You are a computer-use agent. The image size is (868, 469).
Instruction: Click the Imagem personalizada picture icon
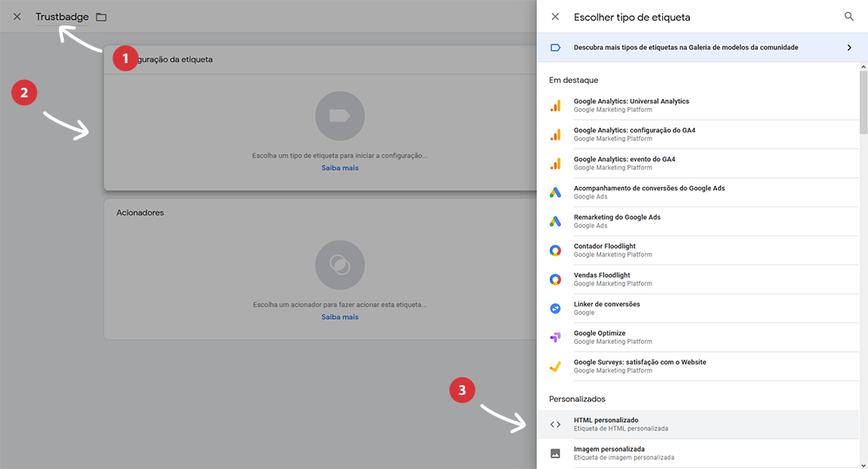pos(555,454)
